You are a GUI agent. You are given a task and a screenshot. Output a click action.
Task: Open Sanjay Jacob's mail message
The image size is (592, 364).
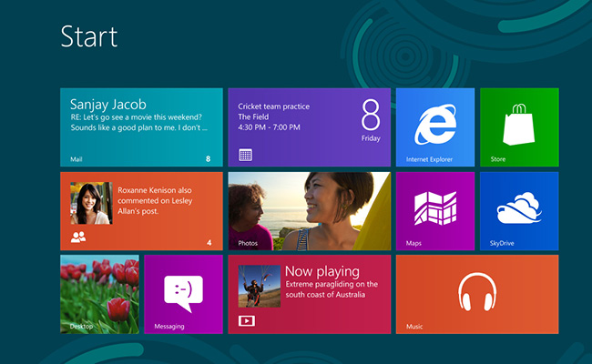click(141, 127)
